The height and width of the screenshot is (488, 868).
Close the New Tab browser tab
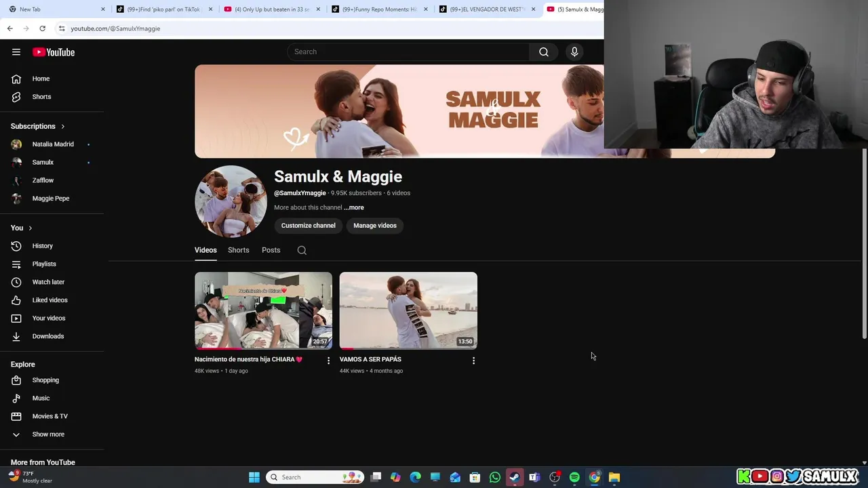coord(103,9)
